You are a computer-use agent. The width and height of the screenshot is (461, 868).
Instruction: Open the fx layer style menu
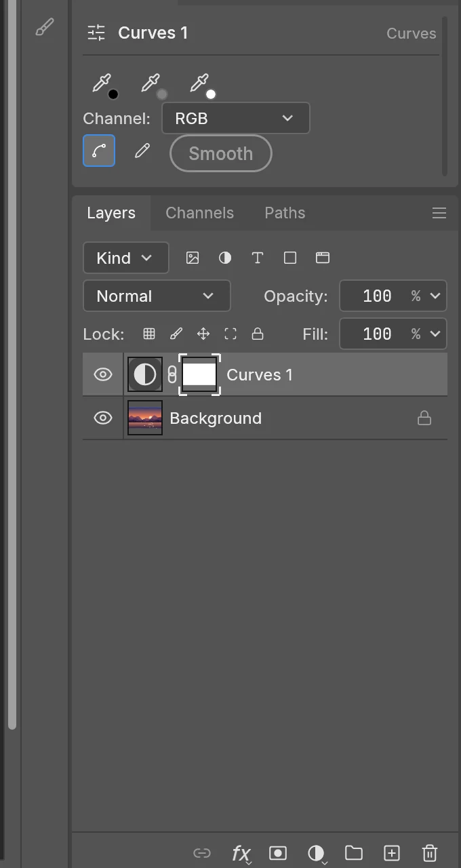click(241, 853)
